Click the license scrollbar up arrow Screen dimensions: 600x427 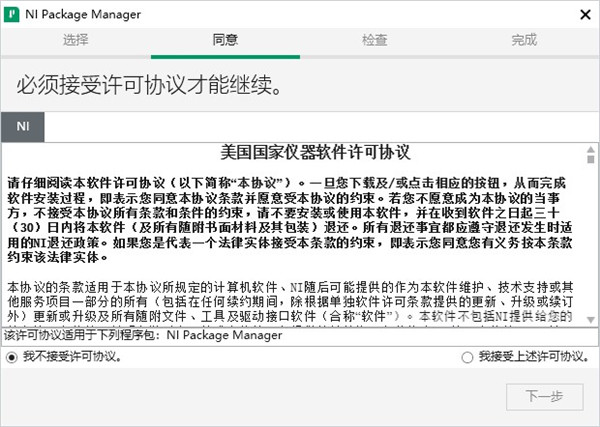(591, 149)
